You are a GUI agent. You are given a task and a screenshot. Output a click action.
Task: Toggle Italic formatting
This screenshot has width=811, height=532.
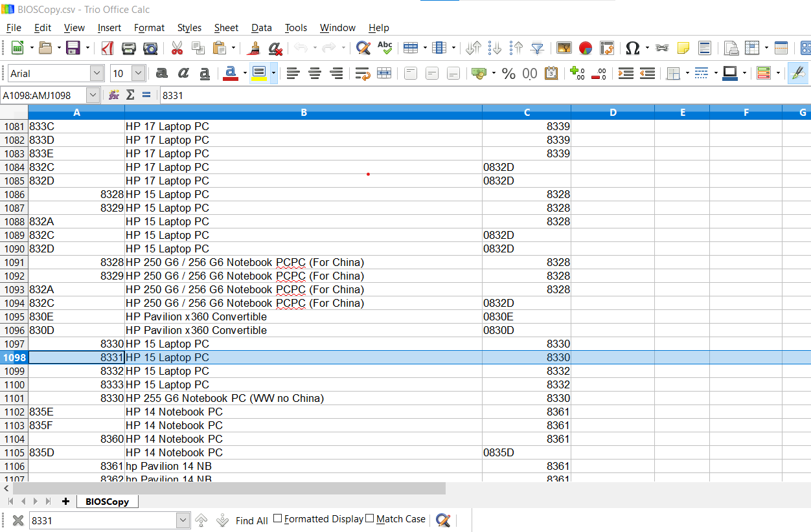(183, 74)
